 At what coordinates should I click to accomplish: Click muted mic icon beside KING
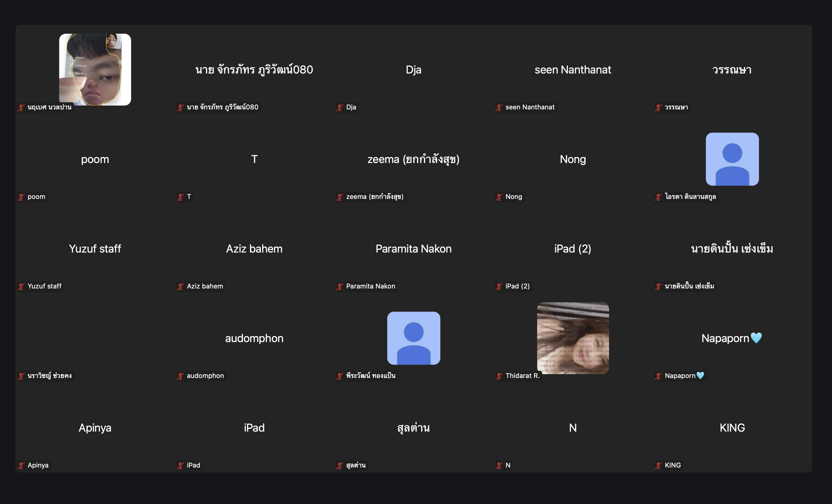pos(659,466)
